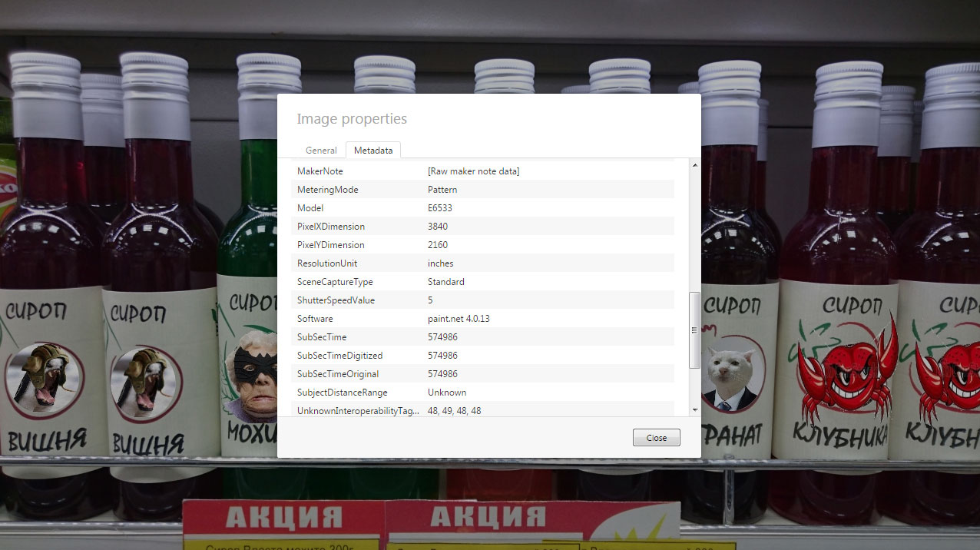Click the 3840 dimension value

[438, 227]
